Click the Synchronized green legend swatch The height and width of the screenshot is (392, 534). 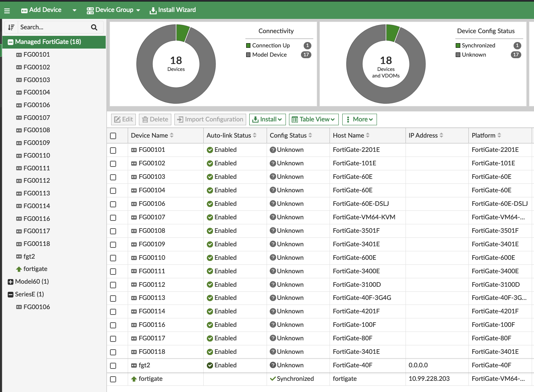click(458, 45)
